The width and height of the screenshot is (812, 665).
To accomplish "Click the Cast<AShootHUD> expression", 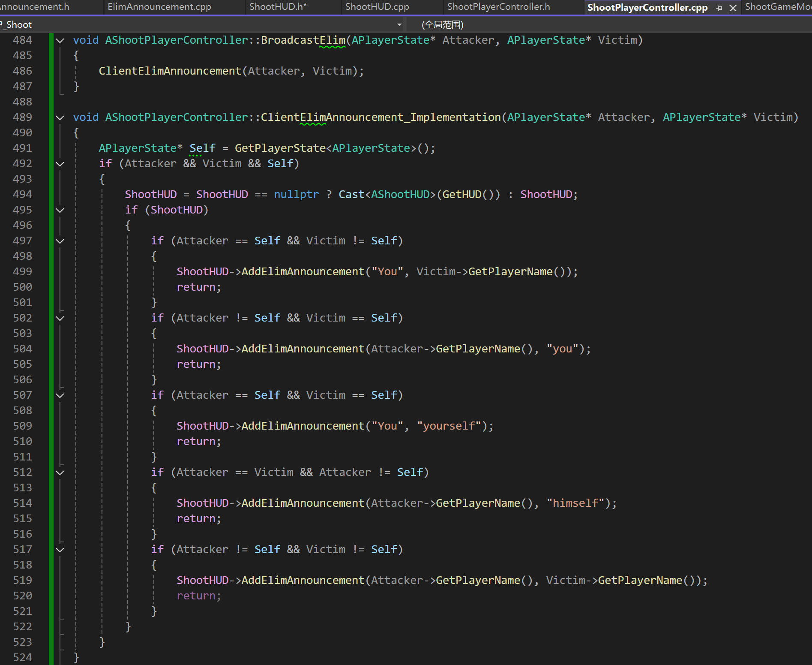I will (x=387, y=194).
